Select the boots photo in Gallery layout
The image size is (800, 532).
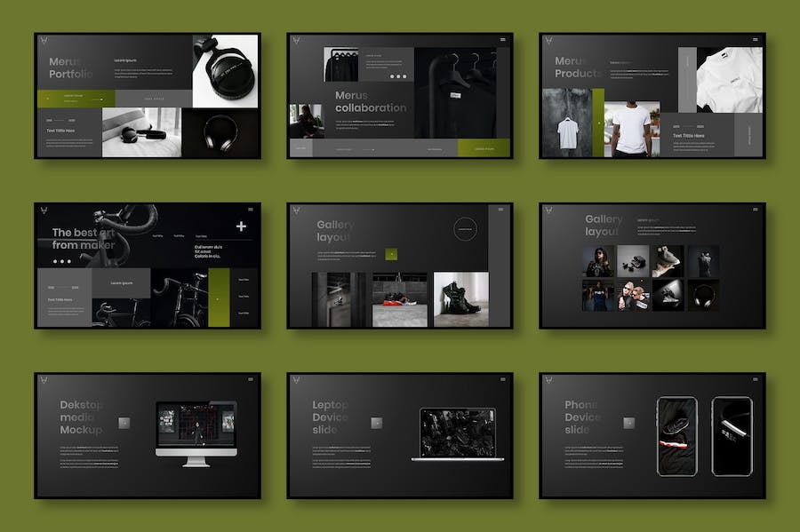point(460,299)
